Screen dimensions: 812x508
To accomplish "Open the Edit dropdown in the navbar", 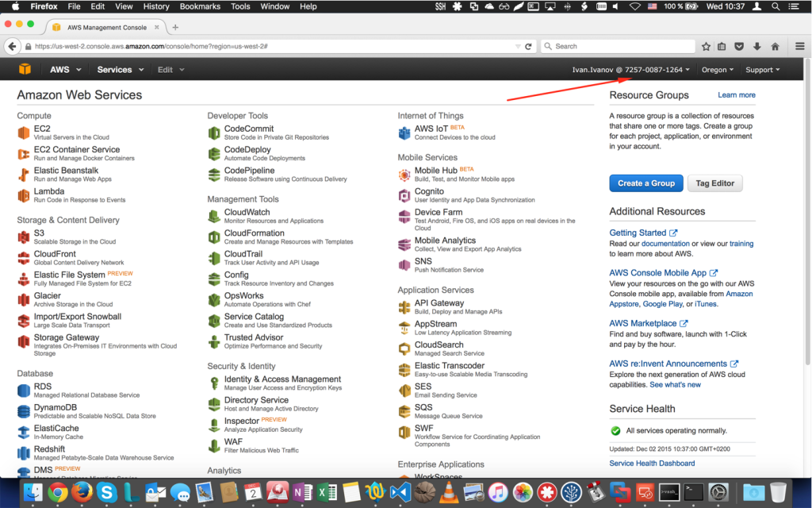I will (x=171, y=70).
